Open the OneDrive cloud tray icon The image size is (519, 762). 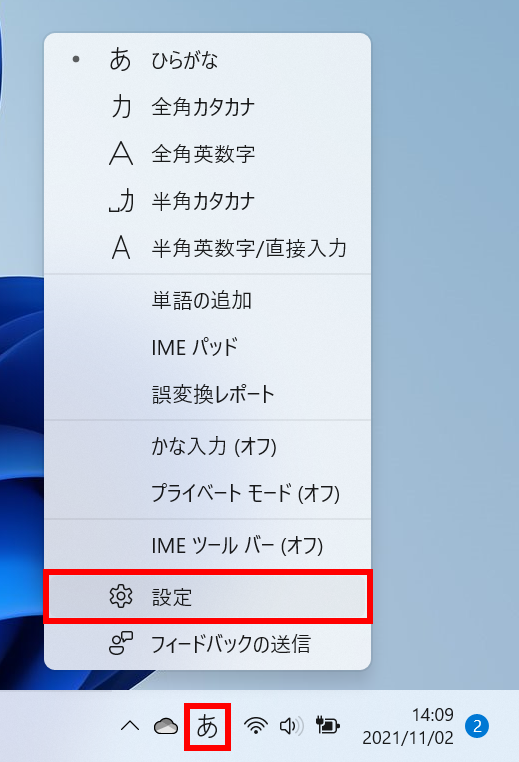click(x=166, y=727)
